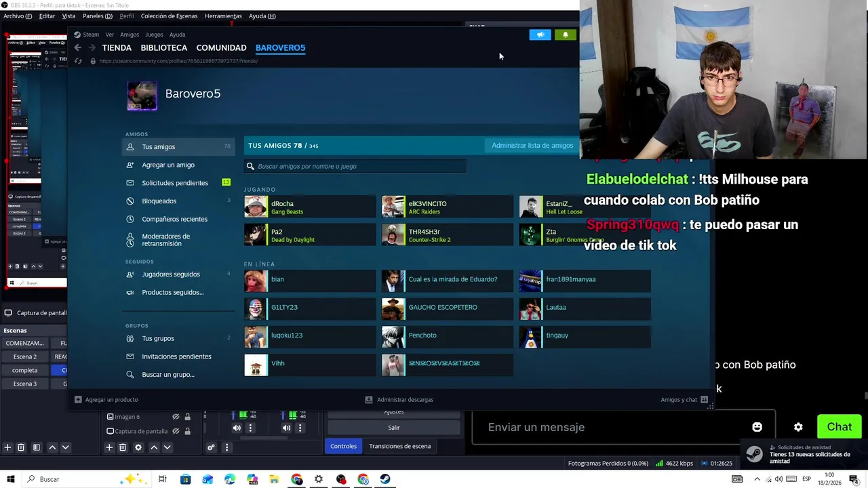Reload the Steam page with refresh icon
This screenshot has height=488, width=868.
tap(78, 61)
